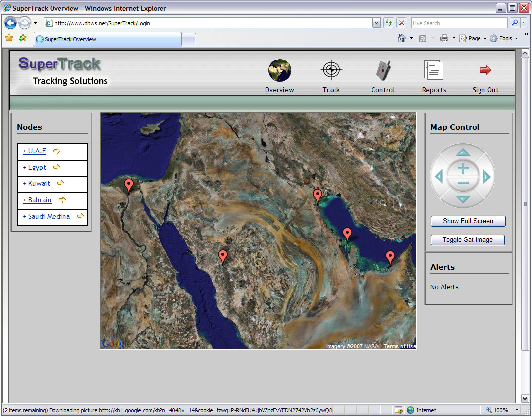Go to the Overview menu label
This screenshot has width=532, height=417.
[x=279, y=90]
